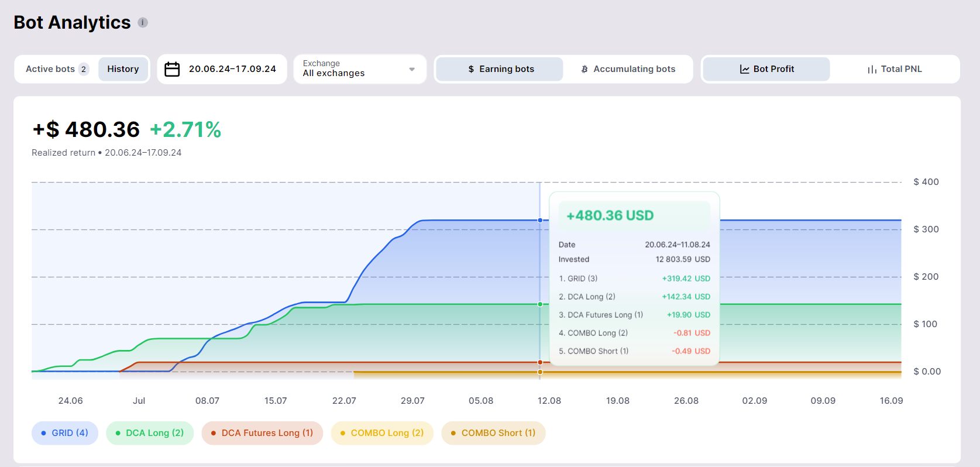Select Accumulating bots view
The height and width of the screenshot is (467, 980).
[x=628, y=69]
